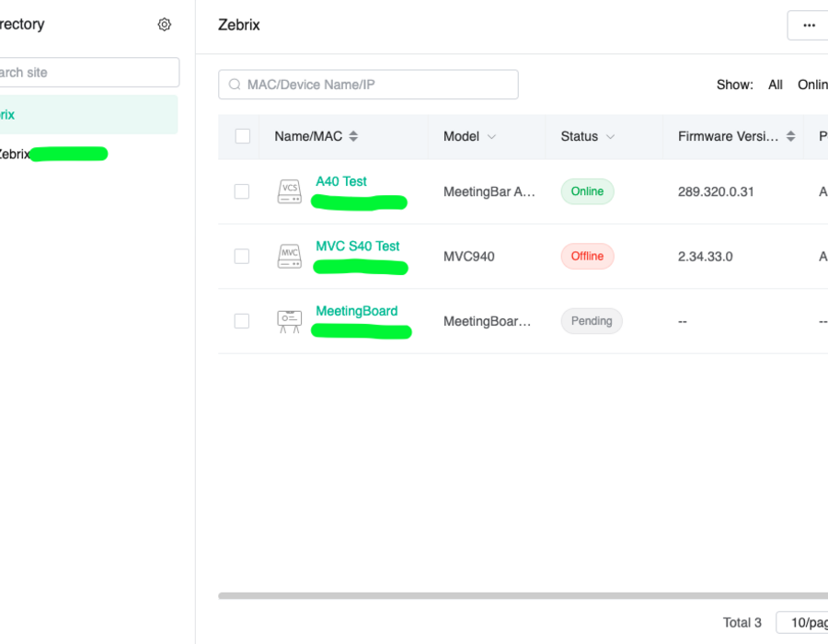Click the MVC device icon for MVC S40 Test
828x644 pixels.
(x=290, y=256)
